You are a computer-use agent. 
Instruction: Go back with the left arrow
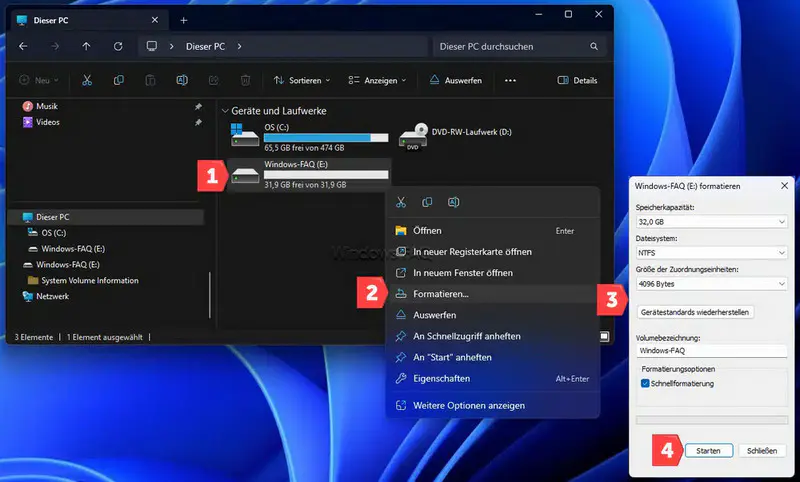[x=23, y=46]
